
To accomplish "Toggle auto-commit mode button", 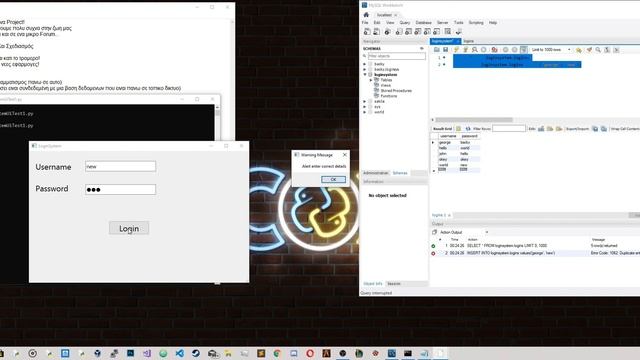I will (523, 49).
